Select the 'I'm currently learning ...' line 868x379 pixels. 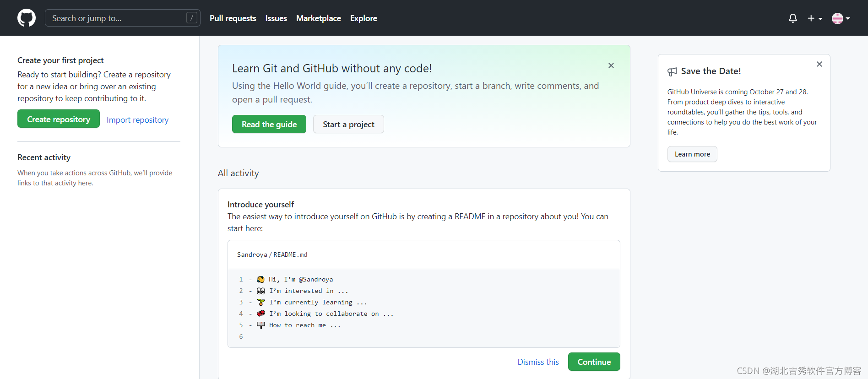click(318, 302)
